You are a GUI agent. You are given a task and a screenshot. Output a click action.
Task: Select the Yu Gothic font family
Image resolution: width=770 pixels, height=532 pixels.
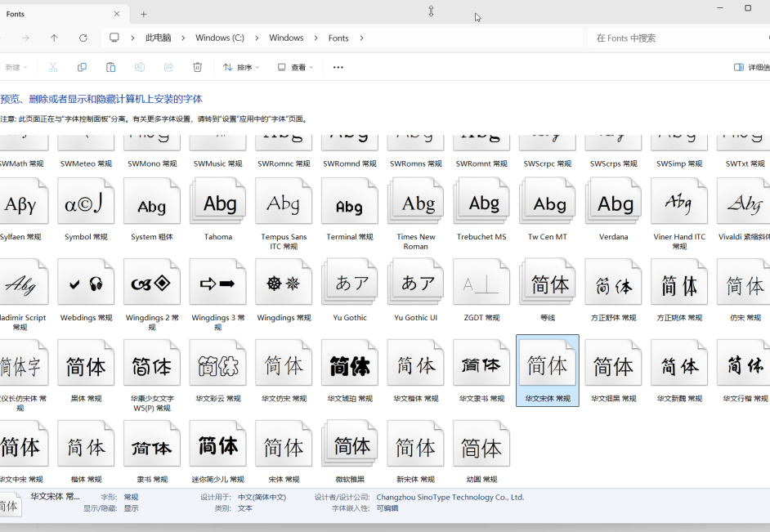(x=350, y=291)
